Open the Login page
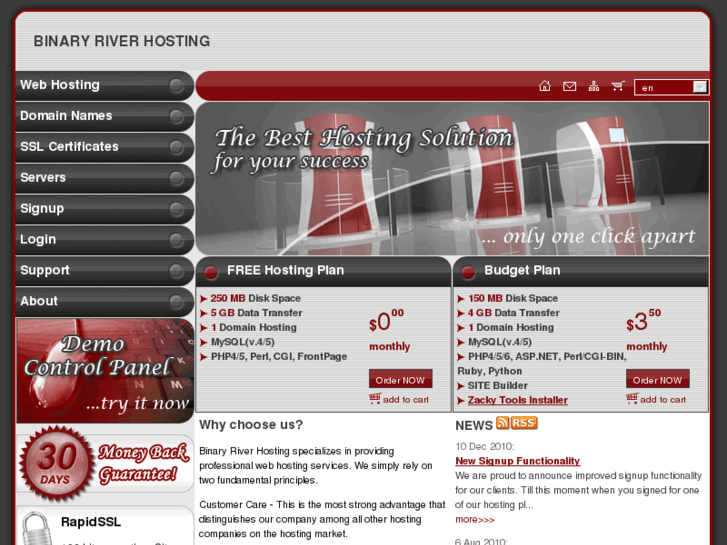Viewport: 727px width, 545px height. tap(105, 240)
